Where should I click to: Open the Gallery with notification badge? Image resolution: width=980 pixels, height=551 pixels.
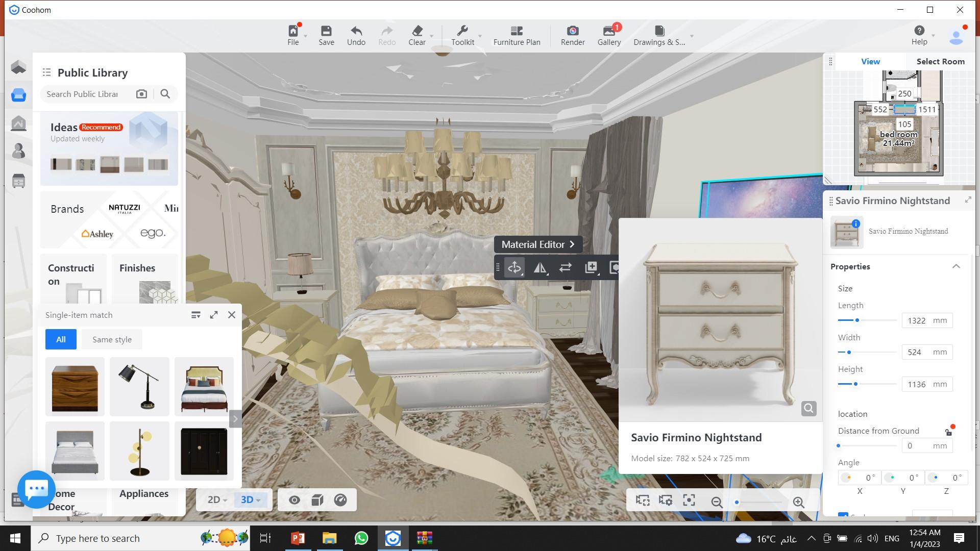pyautogui.click(x=609, y=35)
